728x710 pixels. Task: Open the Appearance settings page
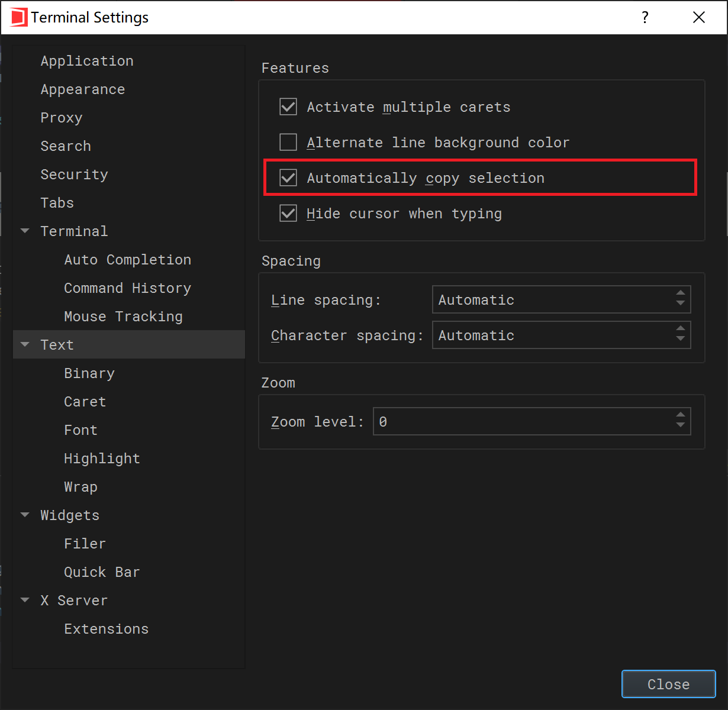click(x=83, y=89)
